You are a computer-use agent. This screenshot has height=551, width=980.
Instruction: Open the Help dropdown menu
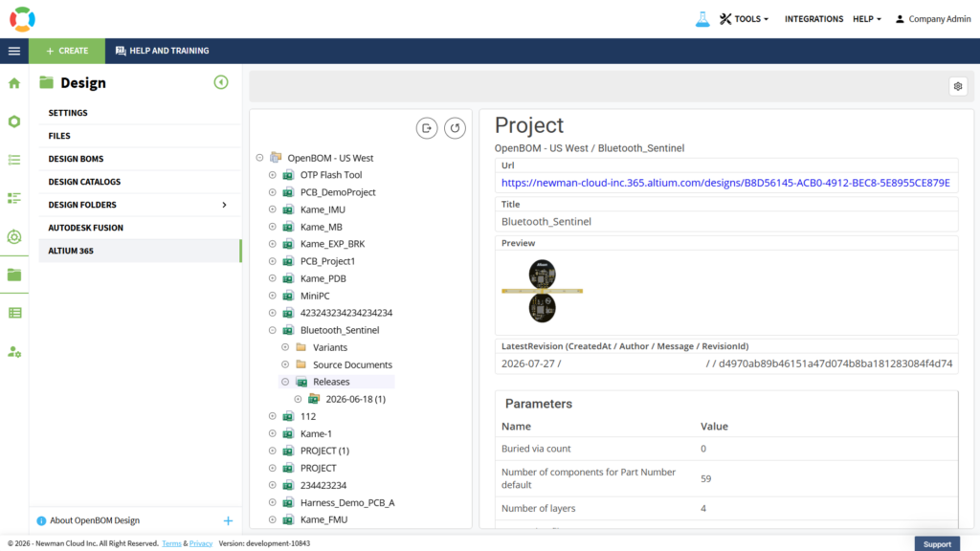click(x=867, y=19)
